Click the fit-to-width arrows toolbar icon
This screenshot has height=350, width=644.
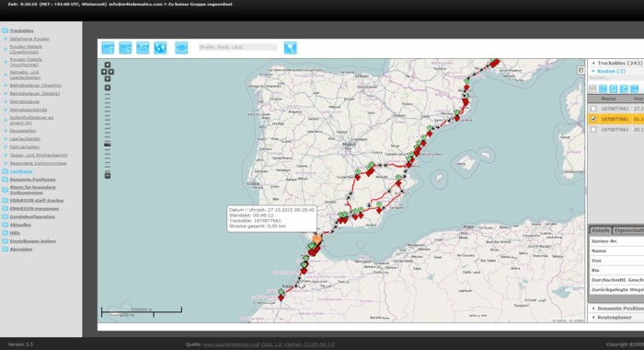[x=181, y=48]
